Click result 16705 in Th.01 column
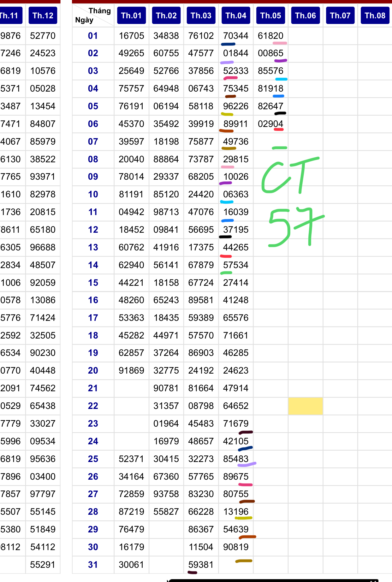This screenshot has height=582, width=392. click(131, 36)
